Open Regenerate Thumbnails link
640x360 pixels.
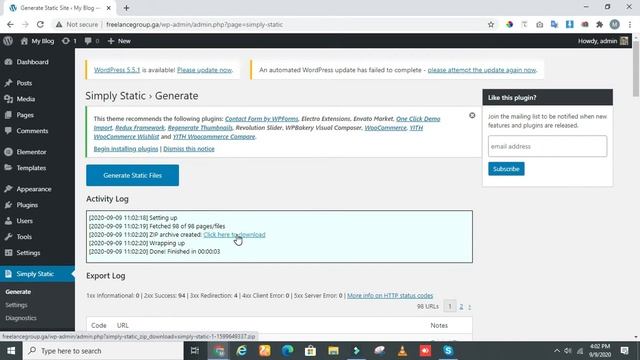point(200,128)
